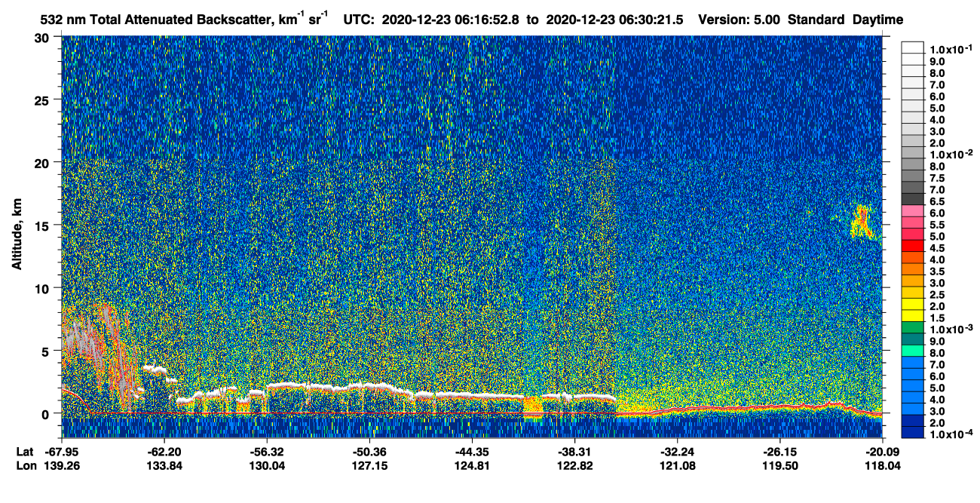Image resolution: width=980 pixels, height=503 pixels.
Task: Click latitude value '-50.36'
Action: coord(369,452)
